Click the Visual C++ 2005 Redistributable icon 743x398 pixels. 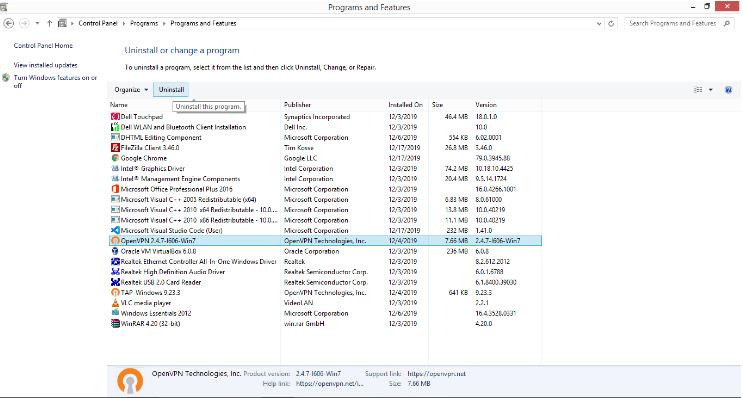tap(115, 199)
